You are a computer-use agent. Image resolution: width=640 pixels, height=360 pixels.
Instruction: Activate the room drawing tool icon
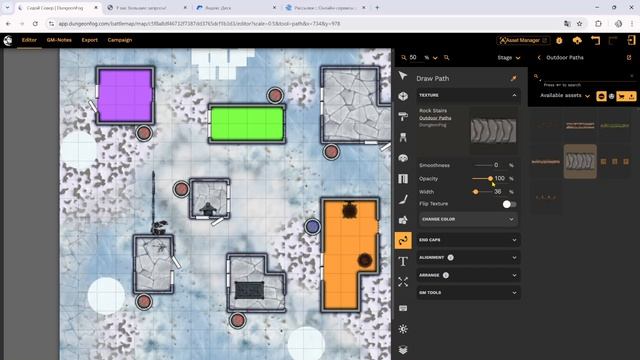[x=403, y=96]
